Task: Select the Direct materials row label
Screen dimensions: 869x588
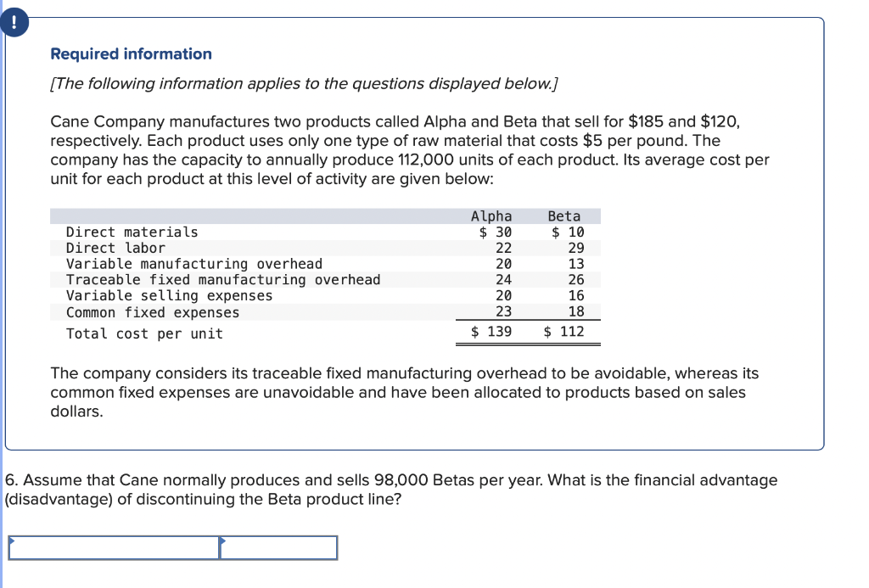Action: [x=132, y=232]
